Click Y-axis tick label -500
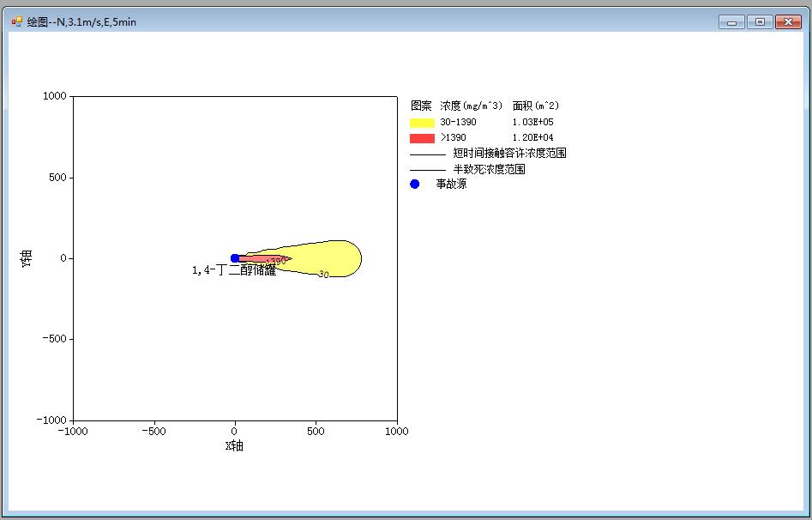This screenshot has height=520, width=812. tap(55, 339)
